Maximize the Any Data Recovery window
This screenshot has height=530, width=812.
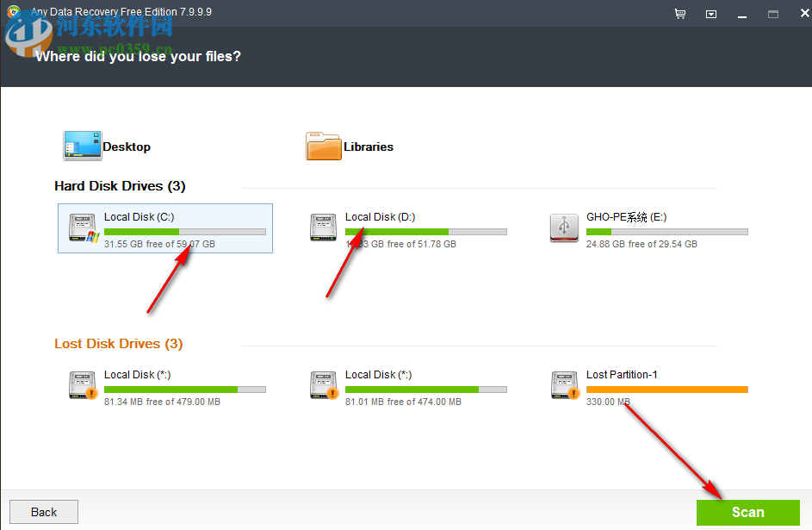773,15
